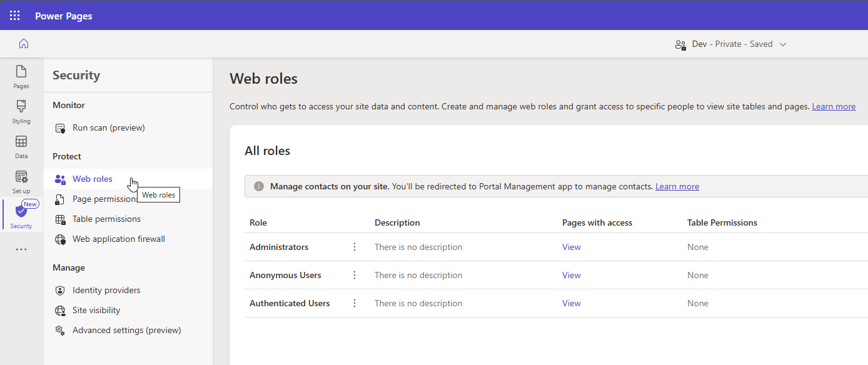Click the "Manage" section label
The width and height of the screenshot is (868, 365).
[x=69, y=267]
